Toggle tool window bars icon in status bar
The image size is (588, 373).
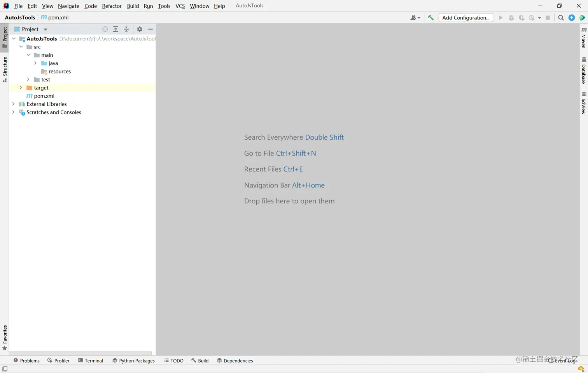coord(5,369)
